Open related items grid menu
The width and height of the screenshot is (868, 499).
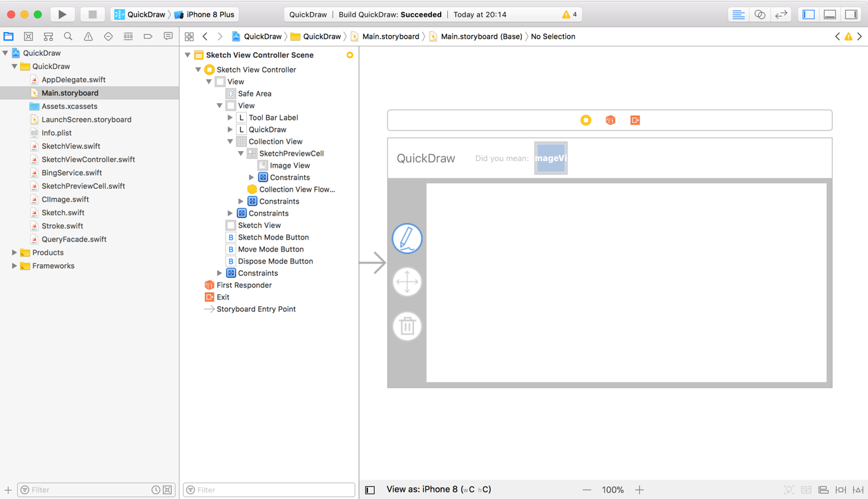pos(189,37)
